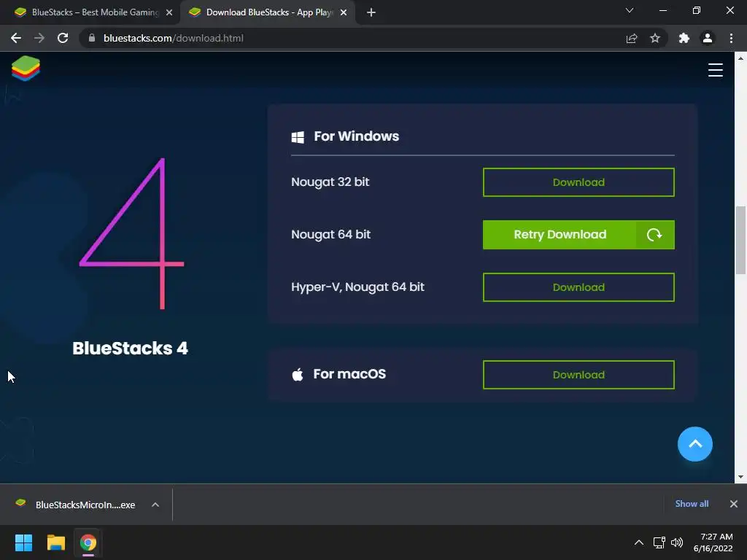Viewport: 747px width, 560px height.
Task: Select the 'Download BlueStacks - App Player' tab
Action: point(267,12)
